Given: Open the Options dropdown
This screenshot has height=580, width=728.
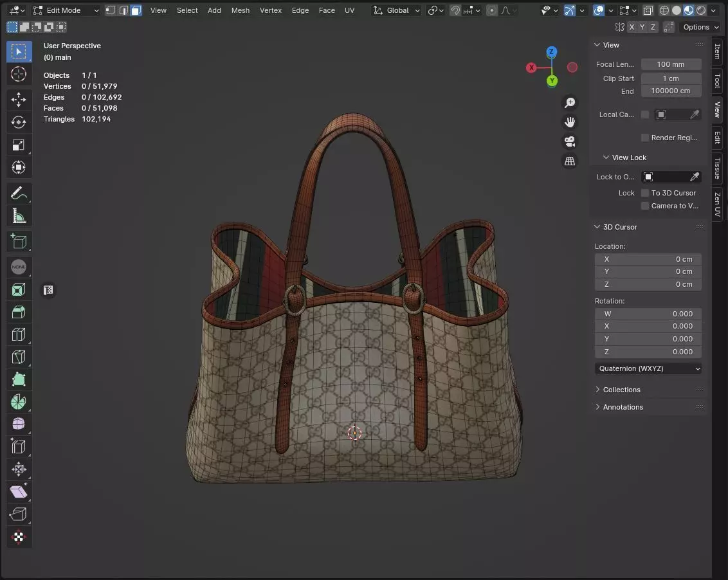Looking at the screenshot, I should tap(700, 27).
